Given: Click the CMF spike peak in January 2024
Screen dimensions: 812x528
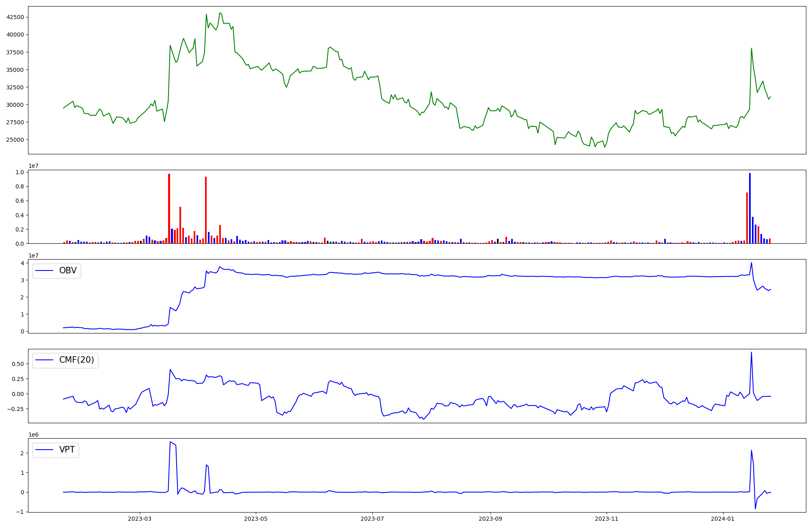Looking at the screenshot, I should [752, 352].
